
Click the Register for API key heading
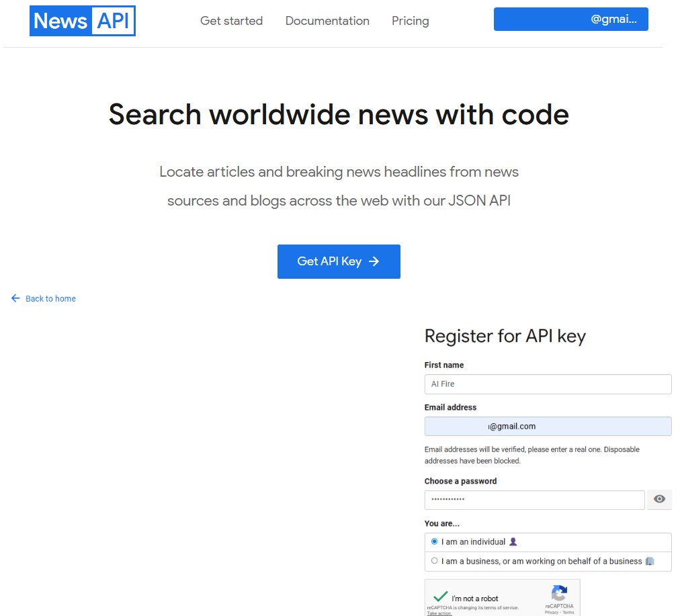click(505, 336)
